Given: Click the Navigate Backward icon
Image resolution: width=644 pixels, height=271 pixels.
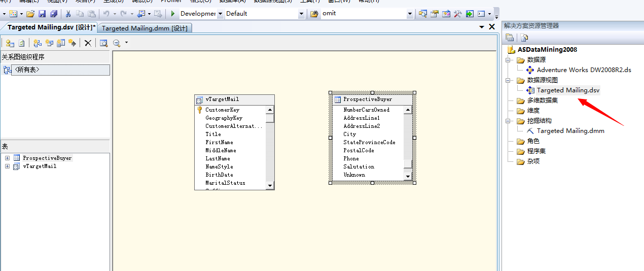Looking at the screenshot, I should pos(141,14).
